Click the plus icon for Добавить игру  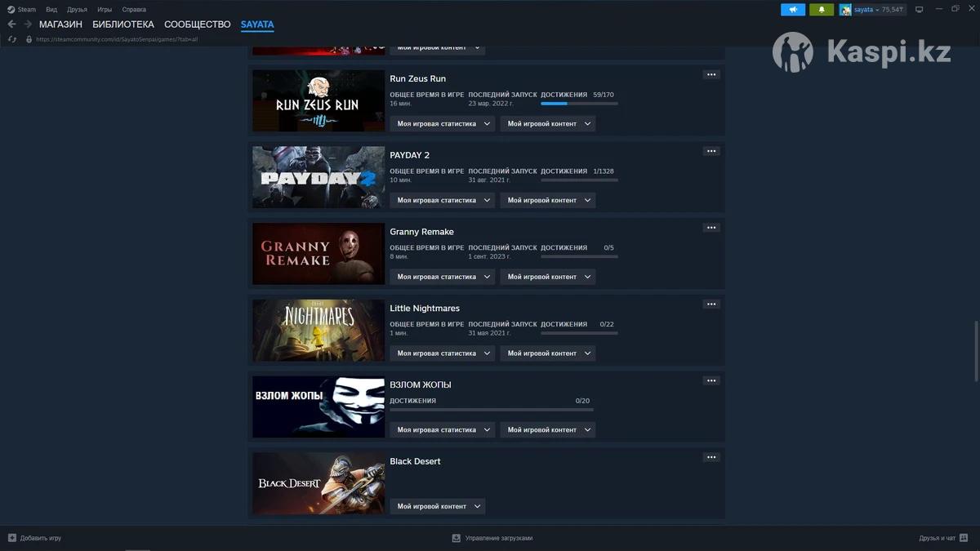pyautogui.click(x=12, y=538)
